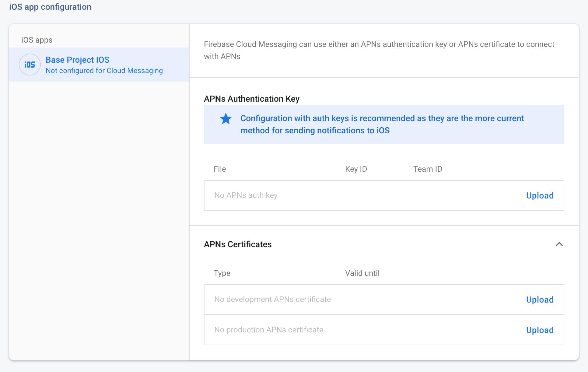Select Base Project IOS app entry
This screenshot has height=372, width=588.
[77, 60]
